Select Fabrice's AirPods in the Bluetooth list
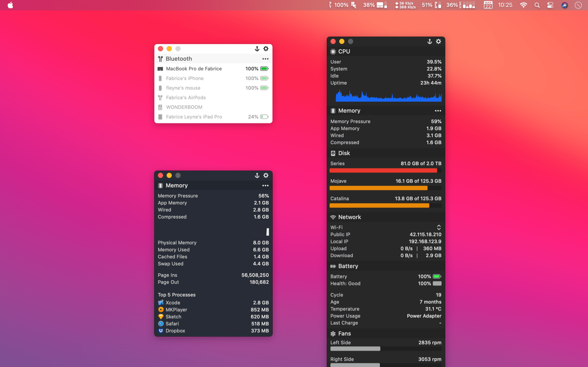This screenshot has height=367, width=588. tap(185, 98)
